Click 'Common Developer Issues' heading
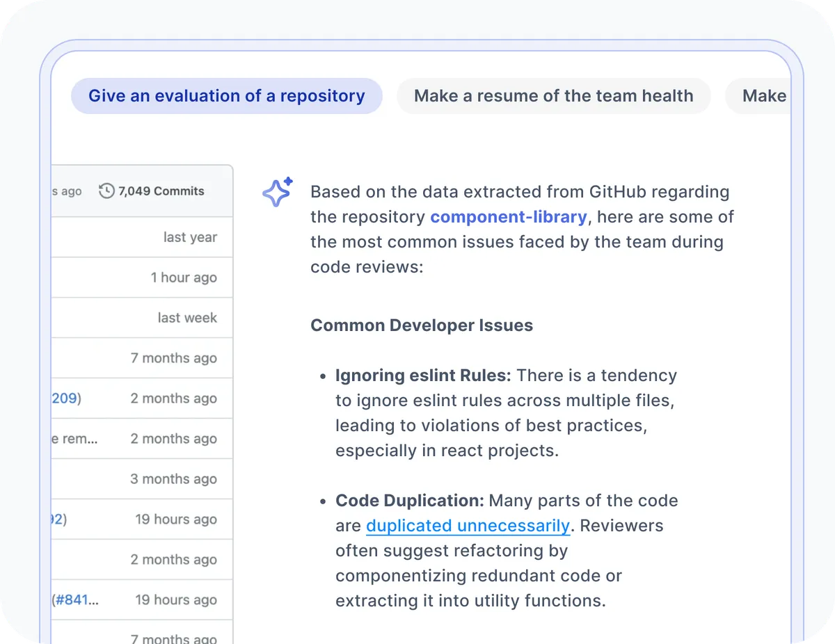Viewport: 835px width, 644px height. click(422, 325)
